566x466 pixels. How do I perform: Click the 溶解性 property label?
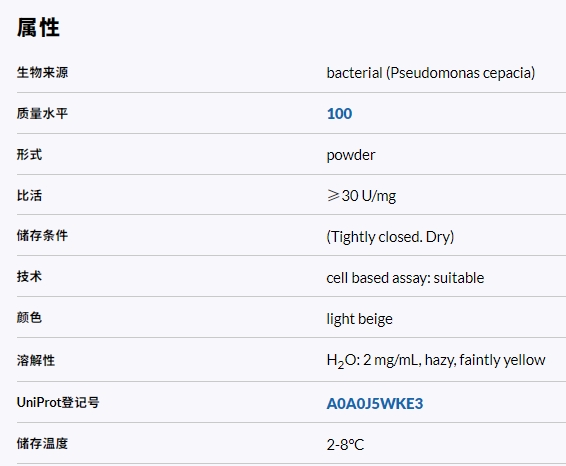pos(36,360)
